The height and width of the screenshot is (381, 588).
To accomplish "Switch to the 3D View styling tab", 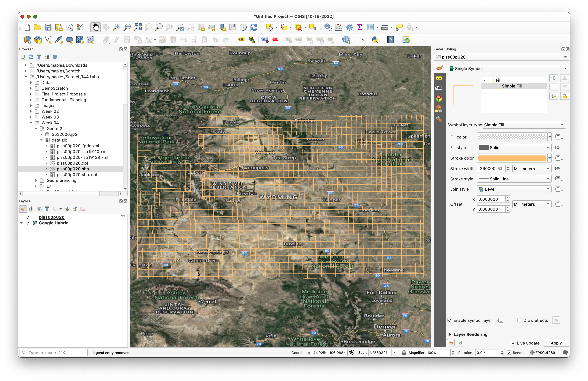I will (x=439, y=98).
